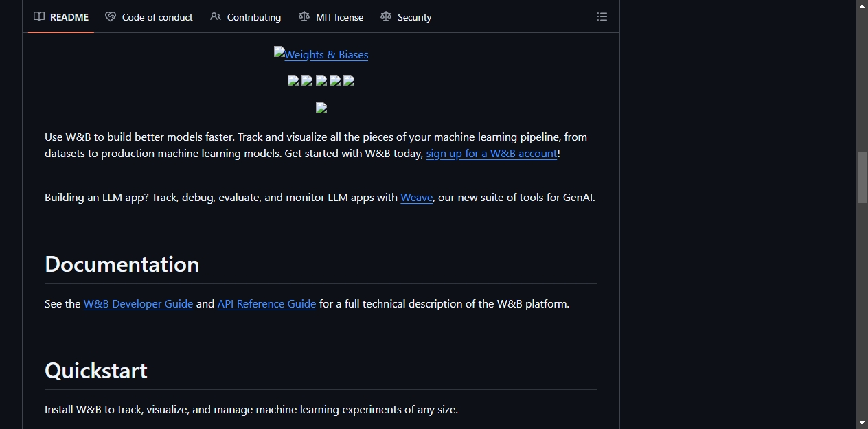The width and height of the screenshot is (868, 429).
Task: Click the MIT license scale icon
Action: [304, 16]
